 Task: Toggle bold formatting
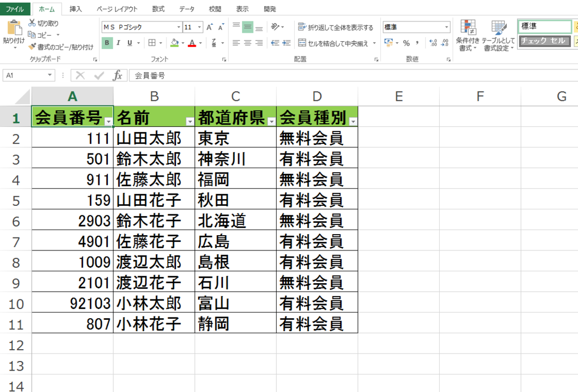[107, 42]
